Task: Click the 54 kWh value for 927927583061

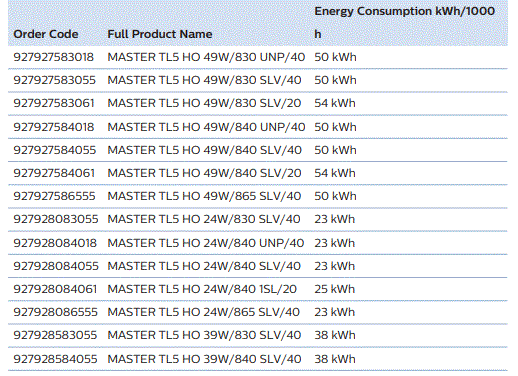Action: 335,103
